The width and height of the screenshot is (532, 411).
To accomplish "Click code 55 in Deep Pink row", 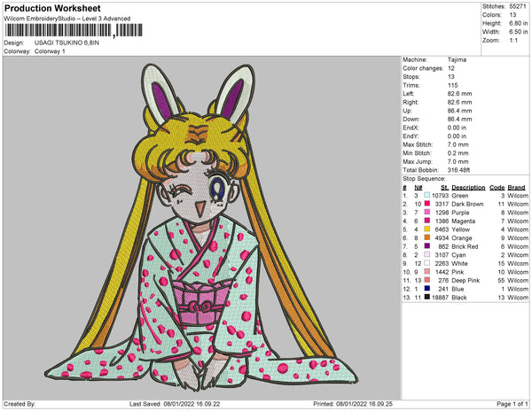I will (502, 280).
